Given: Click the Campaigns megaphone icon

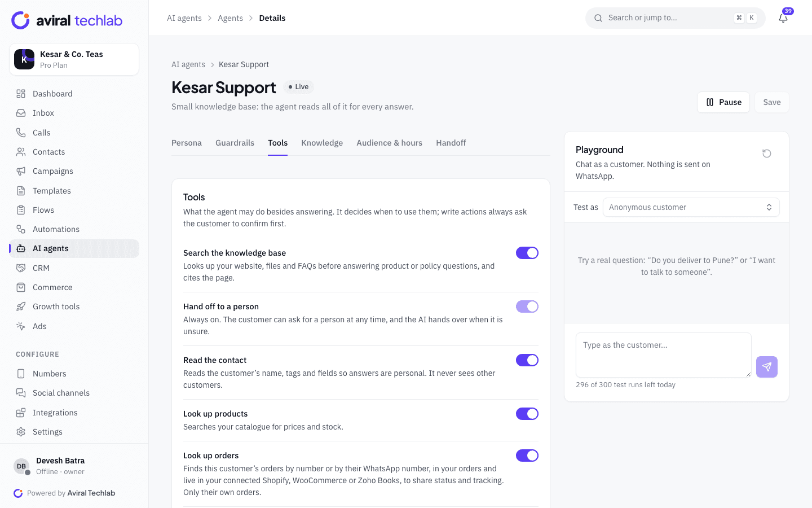Looking at the screenshot, I should point(21,171).
